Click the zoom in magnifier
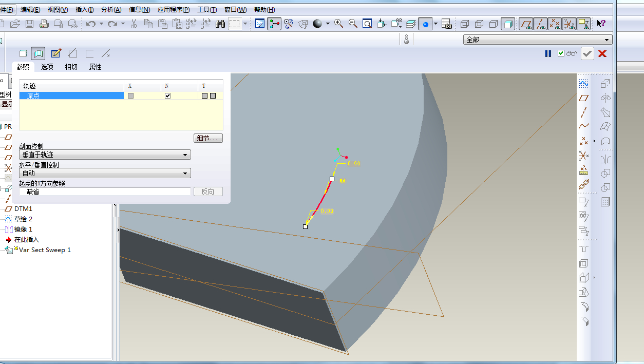 pos(338,24)
